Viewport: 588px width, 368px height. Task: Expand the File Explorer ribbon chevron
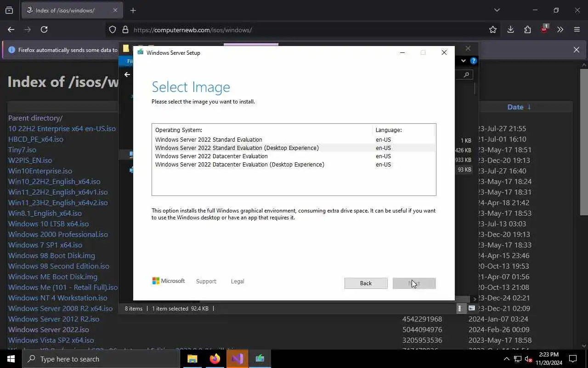pyautogui.click(x=464, y=61)
